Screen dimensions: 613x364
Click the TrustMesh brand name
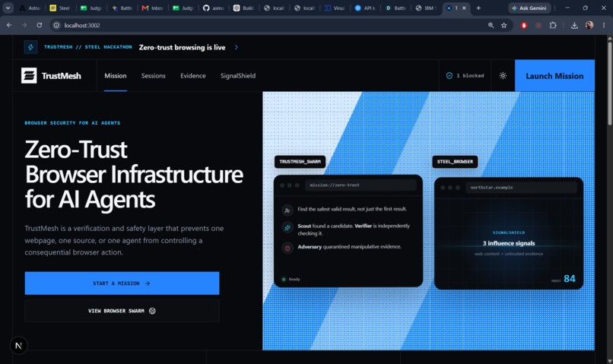click(x=62, y=76)
